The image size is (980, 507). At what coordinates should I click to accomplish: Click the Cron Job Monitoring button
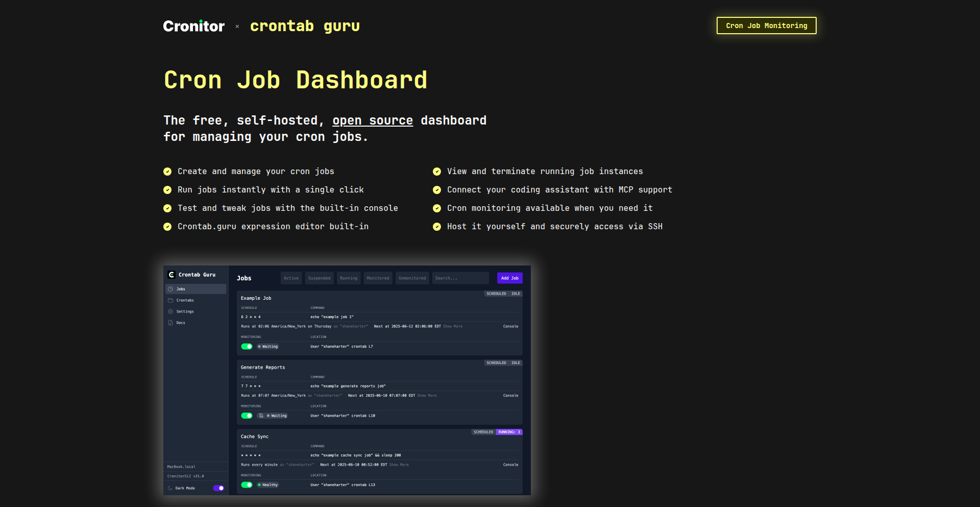click(x=766, y=26)
